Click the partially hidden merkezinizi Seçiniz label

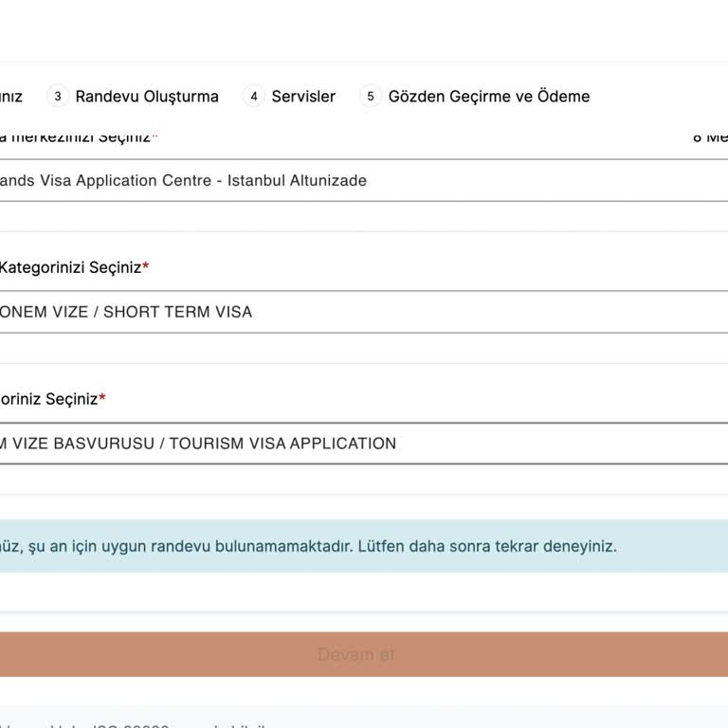click(76, 138)
